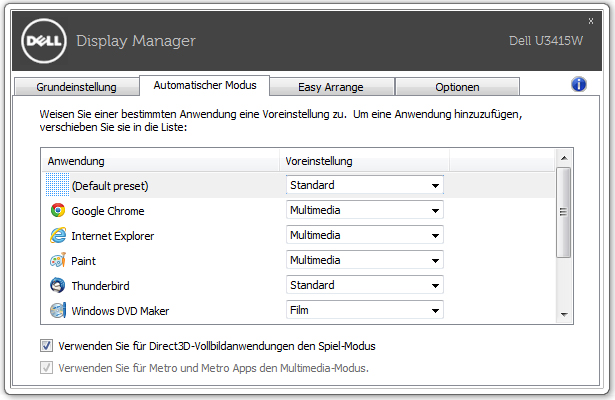The height and width of the screenshot is (400, 615).
Task: Click the Anwendung column header
Action: [160, 160]
